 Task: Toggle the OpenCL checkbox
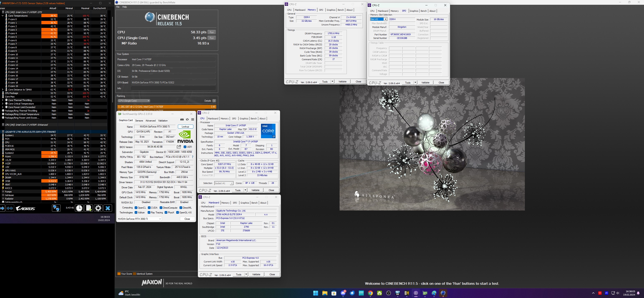(136, 208)
